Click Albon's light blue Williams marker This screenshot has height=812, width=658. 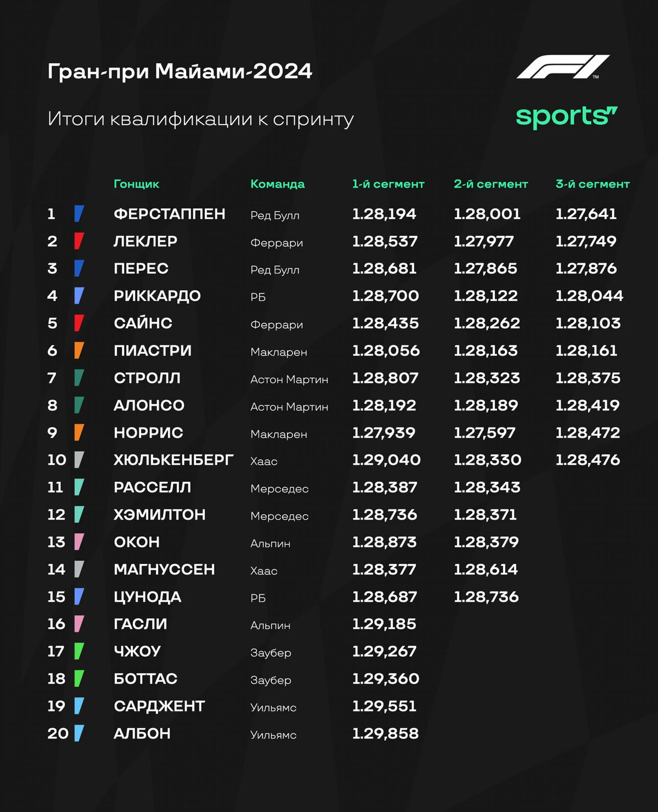pyautogui.click(x=79, y=733)
